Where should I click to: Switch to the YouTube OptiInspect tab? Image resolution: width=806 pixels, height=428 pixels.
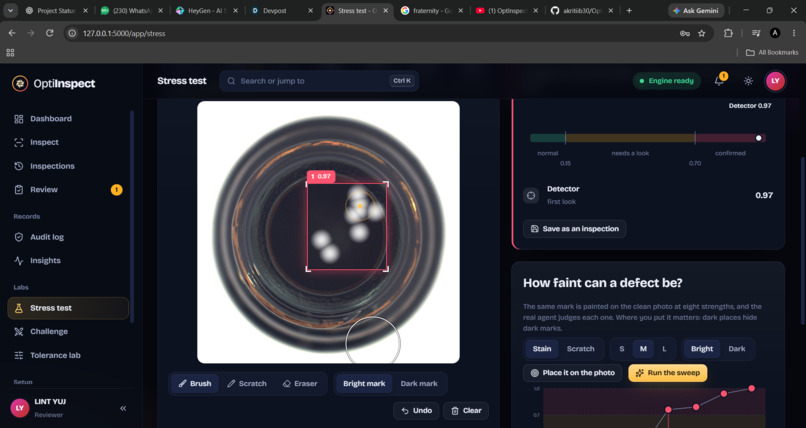[507, 10]
